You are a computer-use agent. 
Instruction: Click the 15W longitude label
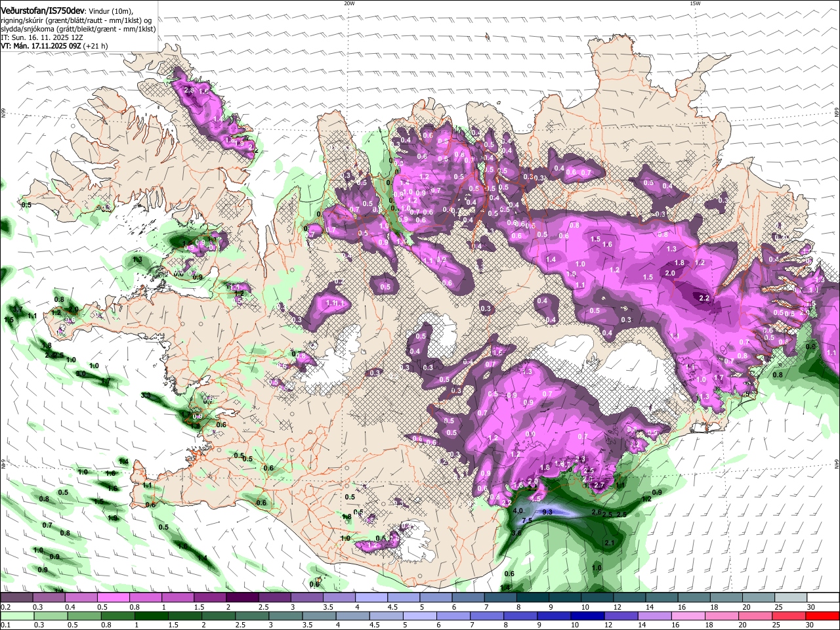tap(694, 3)
